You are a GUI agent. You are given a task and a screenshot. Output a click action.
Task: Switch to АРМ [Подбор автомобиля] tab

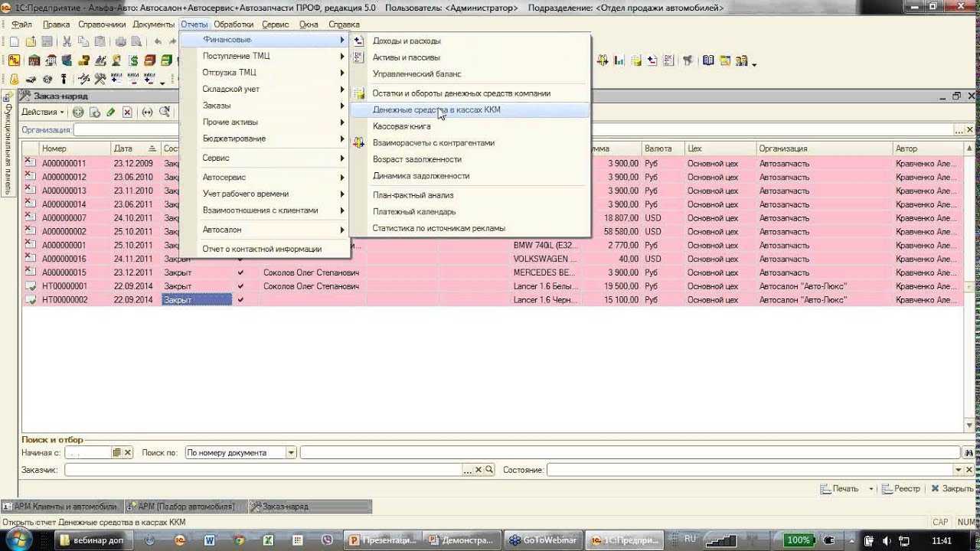186,507
